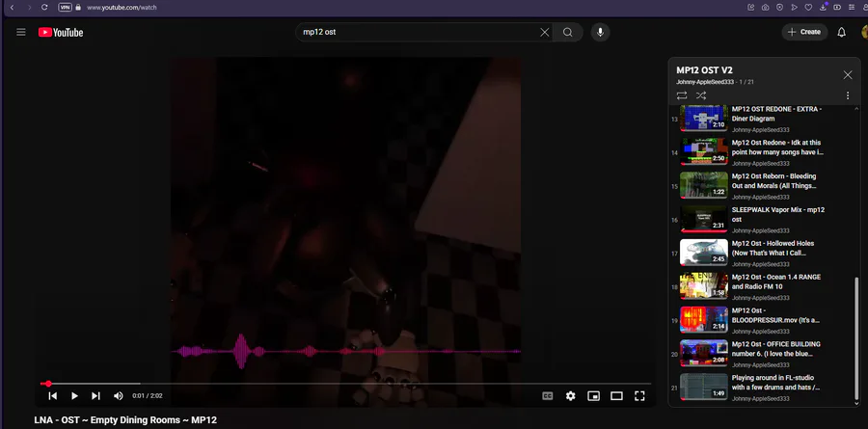
Task: Open the playlist three-dot options menu
Action: [848, 95]
